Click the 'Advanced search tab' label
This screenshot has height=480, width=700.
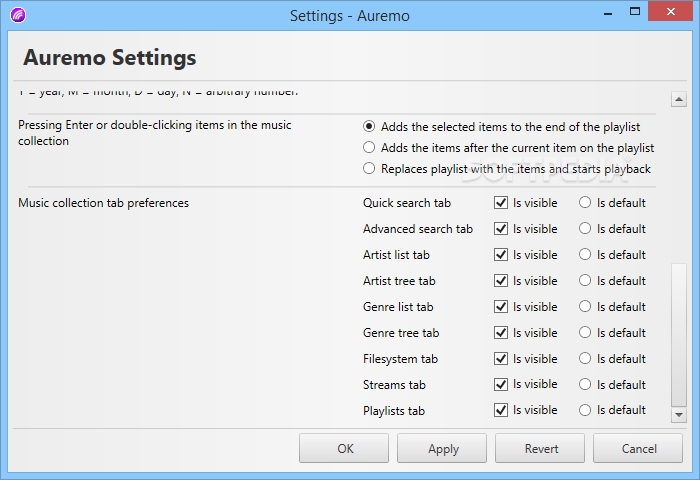(x=418, y=229)
